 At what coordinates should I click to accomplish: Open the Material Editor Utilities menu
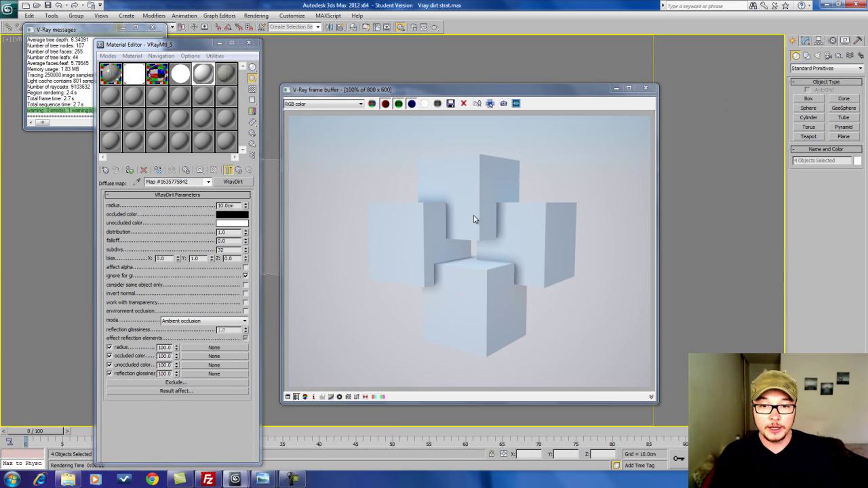(214, 56)
